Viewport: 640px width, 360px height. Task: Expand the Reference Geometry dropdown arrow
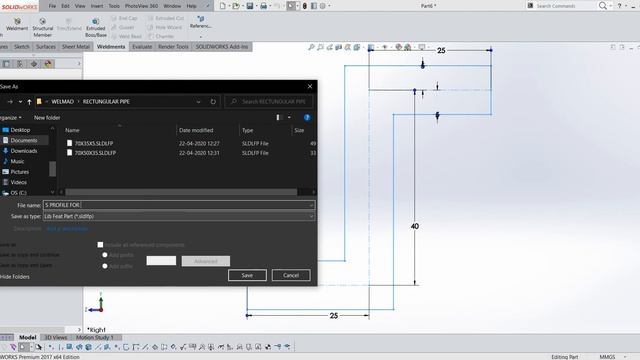pyautogui.click(x=200, y=36)
